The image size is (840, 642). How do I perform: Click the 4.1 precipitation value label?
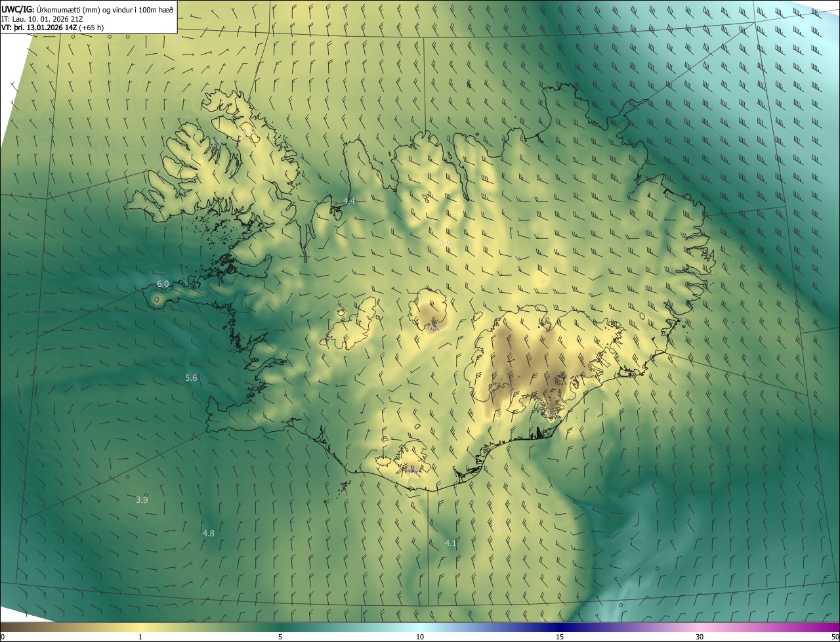tap(450, 543)
